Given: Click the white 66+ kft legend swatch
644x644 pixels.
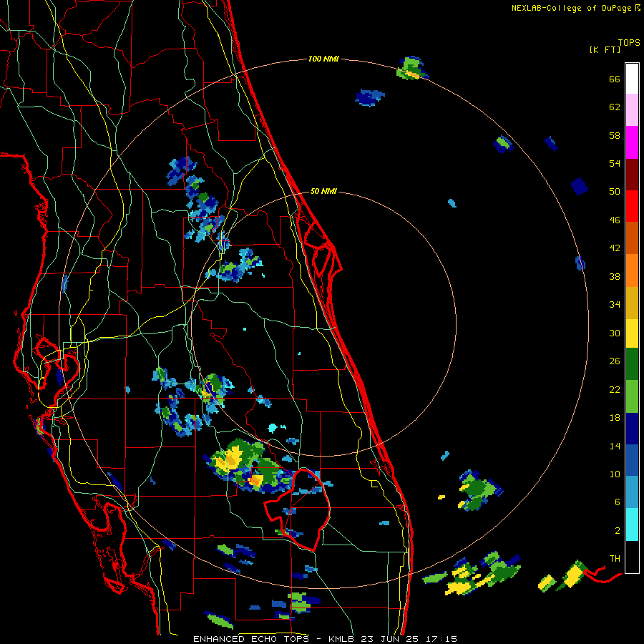Looking at the screenshot, I should pos(632,79).
